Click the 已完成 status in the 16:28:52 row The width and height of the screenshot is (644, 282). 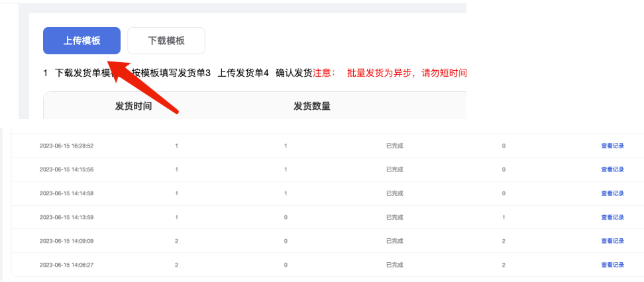point(394,146)
